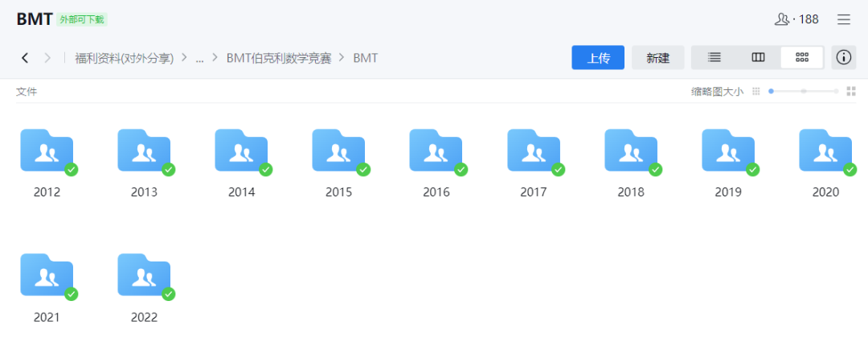
Task: Open the 2018 folder
Action: [631, 150]
